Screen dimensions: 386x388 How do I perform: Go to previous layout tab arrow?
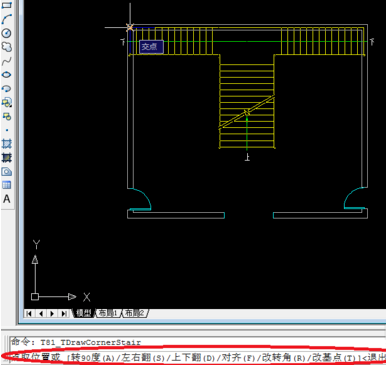[41, 313]
